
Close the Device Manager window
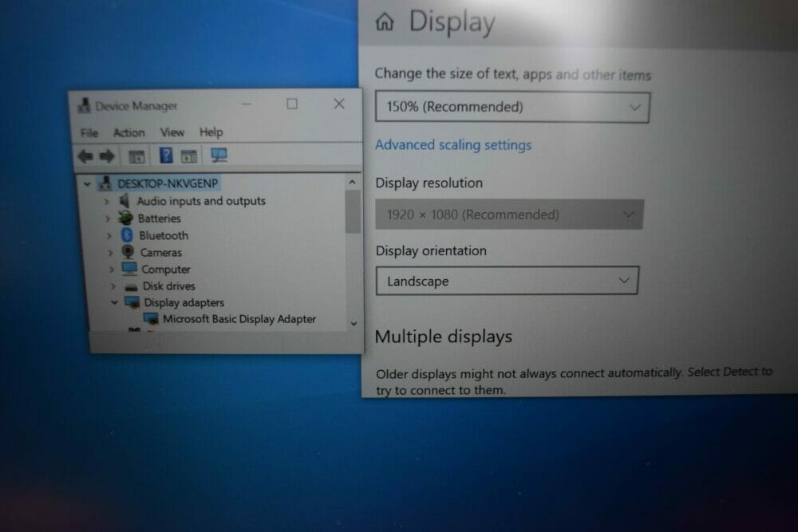coord(339,104)
